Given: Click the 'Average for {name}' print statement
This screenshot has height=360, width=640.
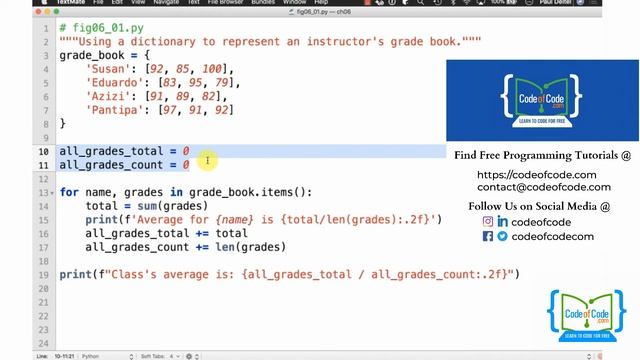Looking at the screenshot, I should (x=264, y=220).
